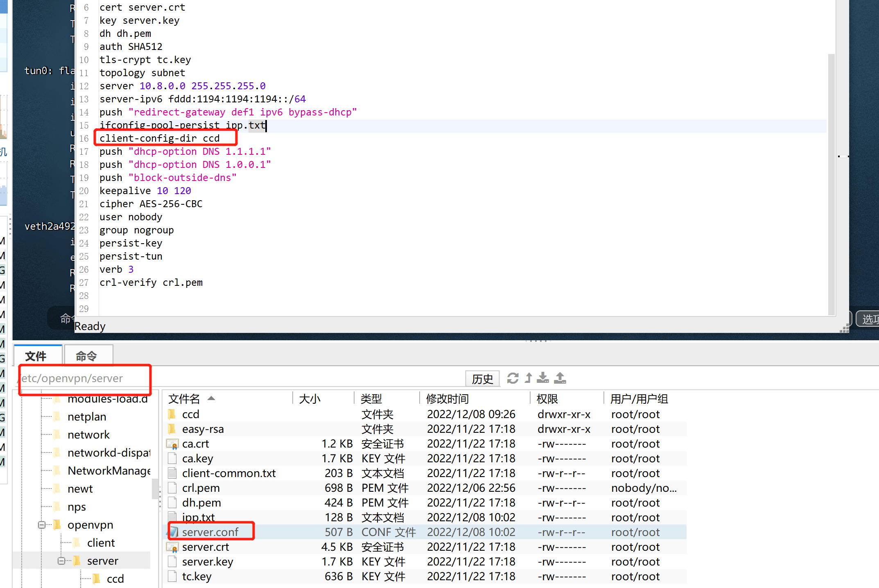Switch to the 文件 tab
This screenshot has width=879, height=588.
[x=36, y=356]
